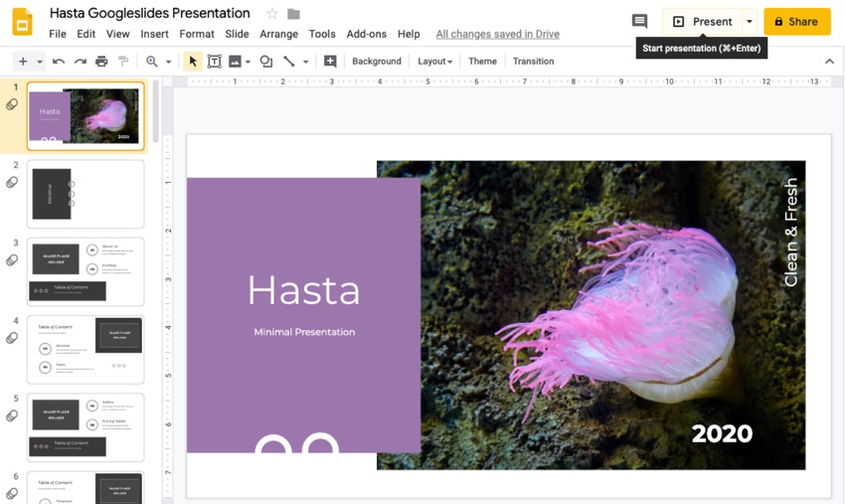Open new slide layout dropdown arrow
The width and height of the screenshot is (845, 504).
[40, 62]
